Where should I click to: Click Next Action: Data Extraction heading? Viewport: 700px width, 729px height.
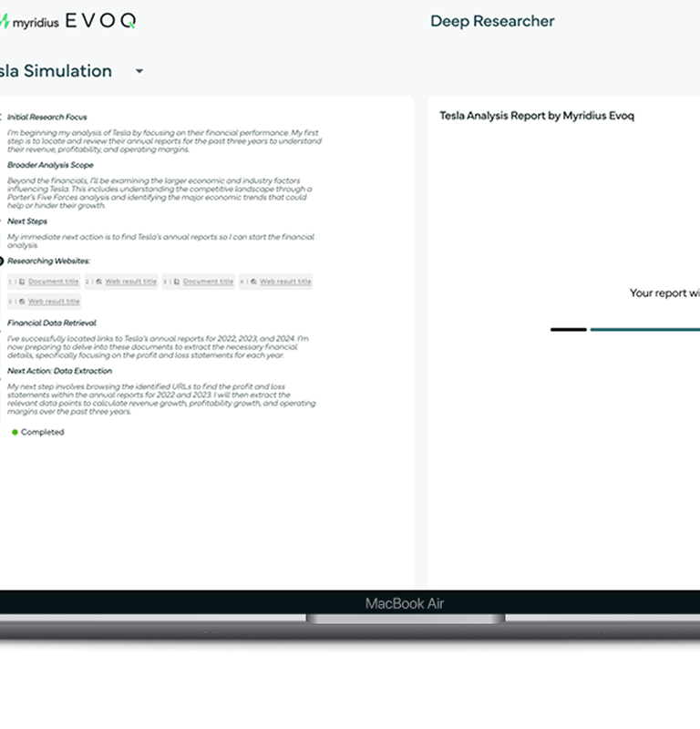(x=59, y=371)
